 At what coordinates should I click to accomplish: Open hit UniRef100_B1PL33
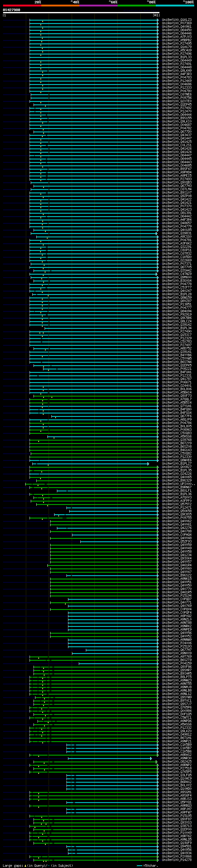coord(177,57)
